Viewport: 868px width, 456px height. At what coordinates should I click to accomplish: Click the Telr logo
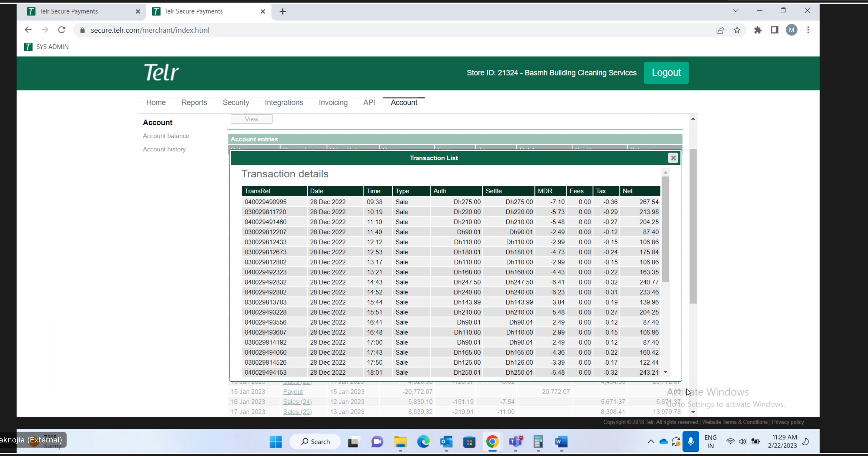pos(161,72)
